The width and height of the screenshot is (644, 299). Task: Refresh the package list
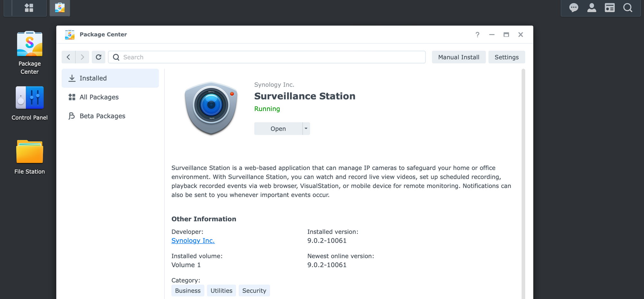pyautogui.click(x=99, y=57)
